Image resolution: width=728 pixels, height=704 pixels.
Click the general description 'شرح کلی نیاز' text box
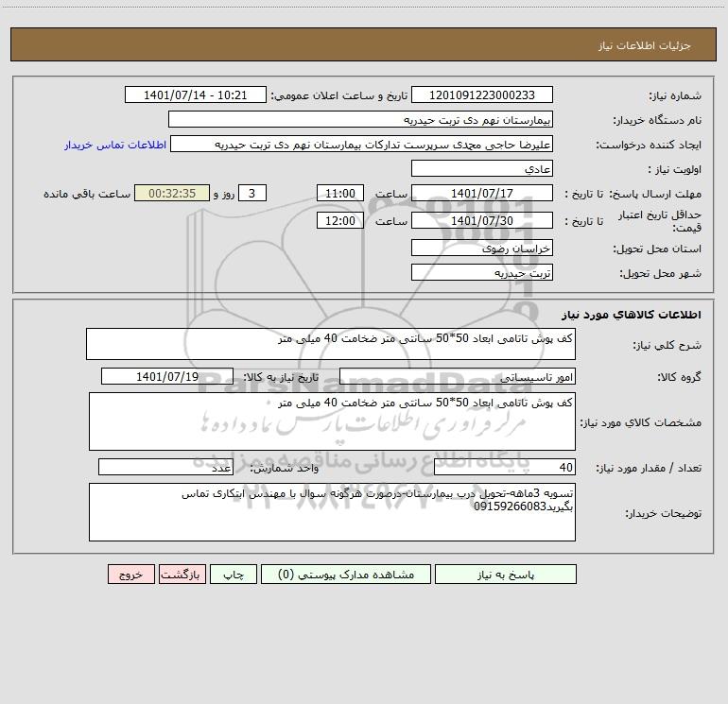331,344
